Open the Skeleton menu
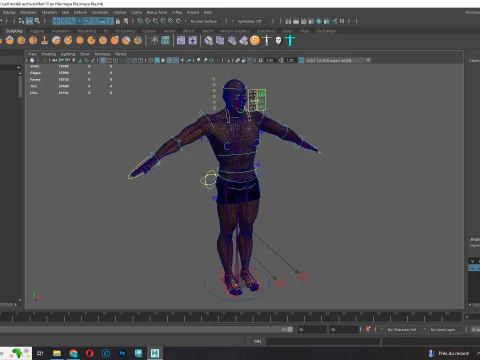The image size is (480, 360). [49, 12]
